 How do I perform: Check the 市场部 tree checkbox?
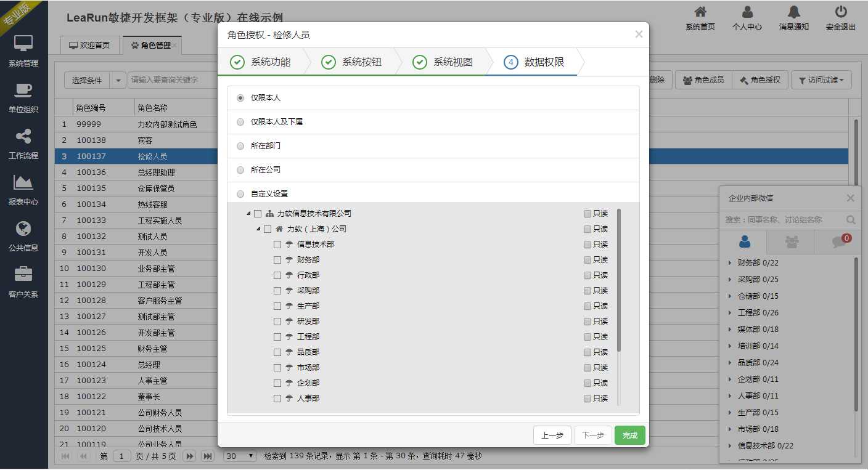tap(277, 368)
